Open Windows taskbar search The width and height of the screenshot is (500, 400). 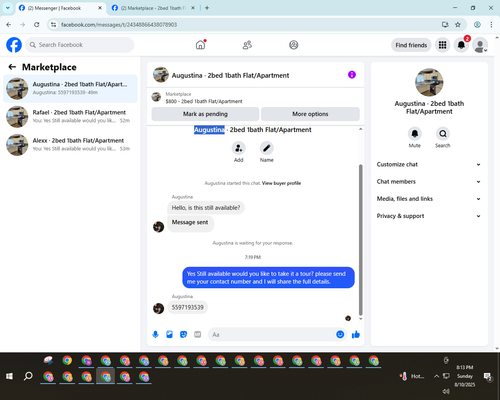(28, 376)
